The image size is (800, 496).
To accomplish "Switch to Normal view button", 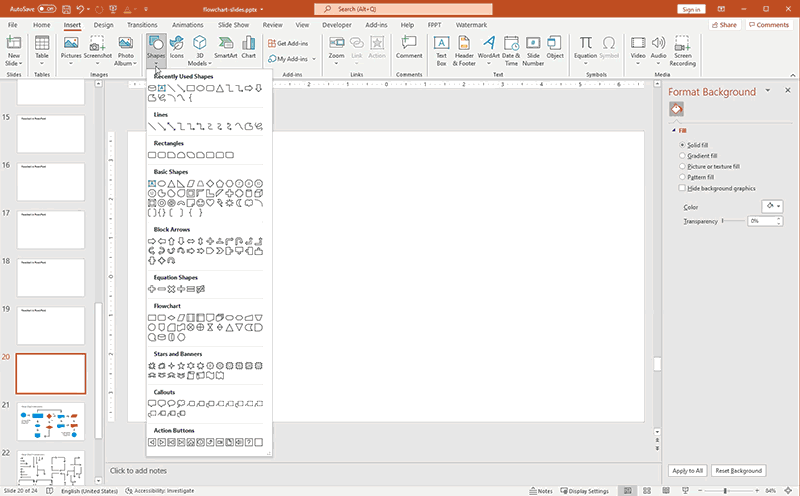I will point(627,491).
